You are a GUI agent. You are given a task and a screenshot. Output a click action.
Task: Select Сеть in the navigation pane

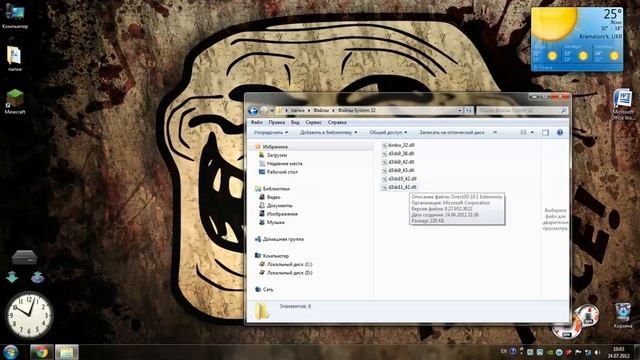pos(268,289)
